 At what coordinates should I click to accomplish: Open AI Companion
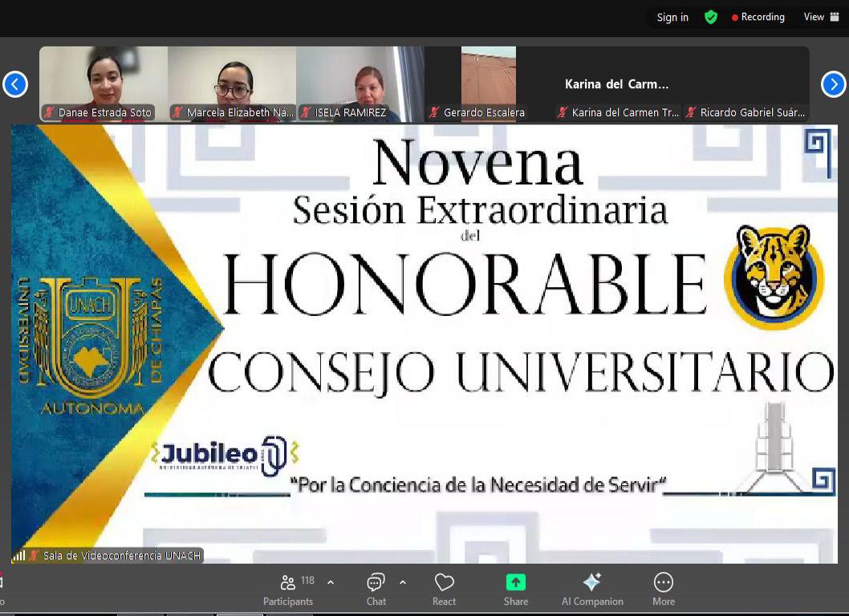[592, 590]
